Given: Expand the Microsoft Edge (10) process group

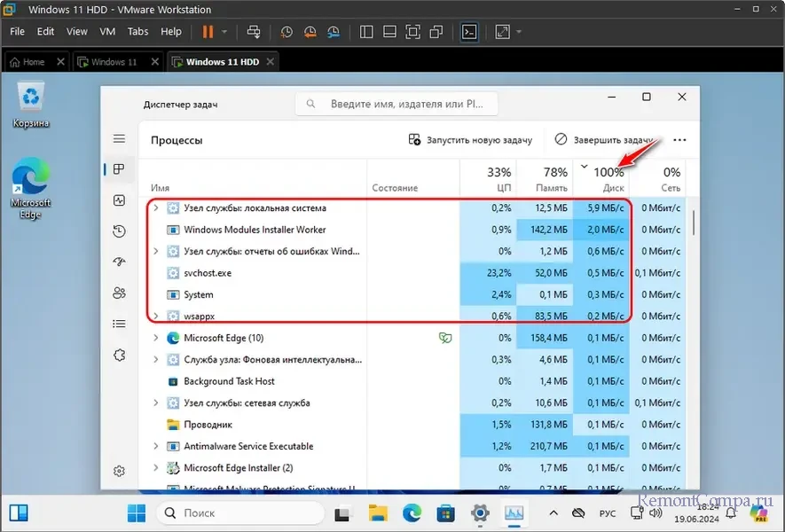Looking at the screenshot, I should [x=156, y=338].
